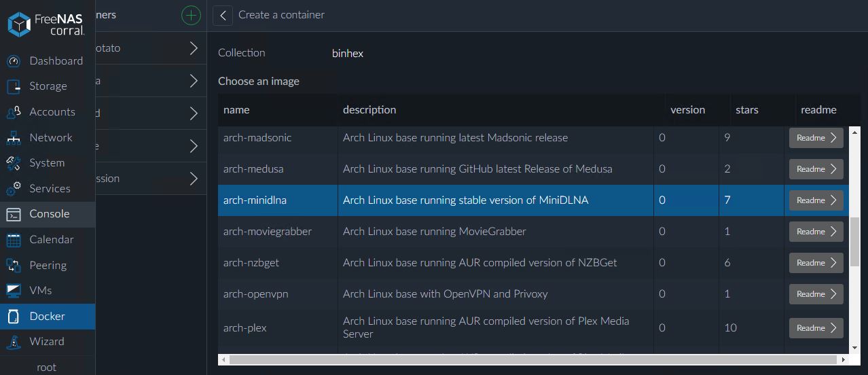Click the Dashboard gauge icon
Screen dimensions: 868x375
[x=14, y=61]
